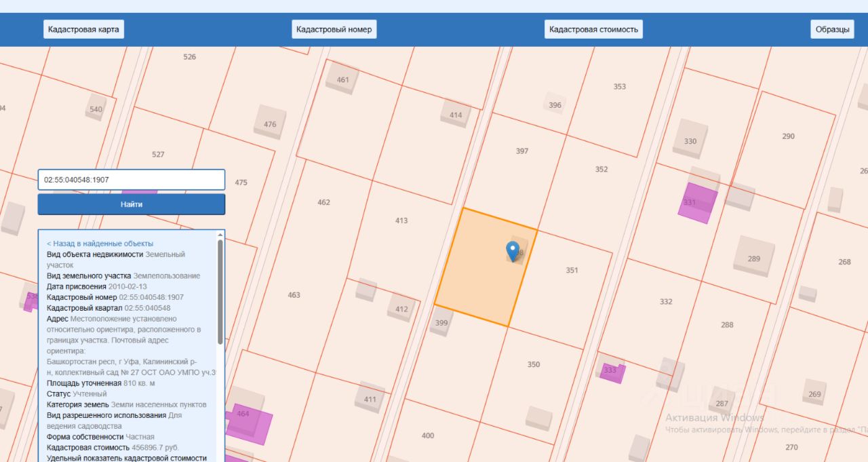The height and width of the screenshot is (462, 868).
Task: Click the building icon on parcel 476
Action: (270, 122)
